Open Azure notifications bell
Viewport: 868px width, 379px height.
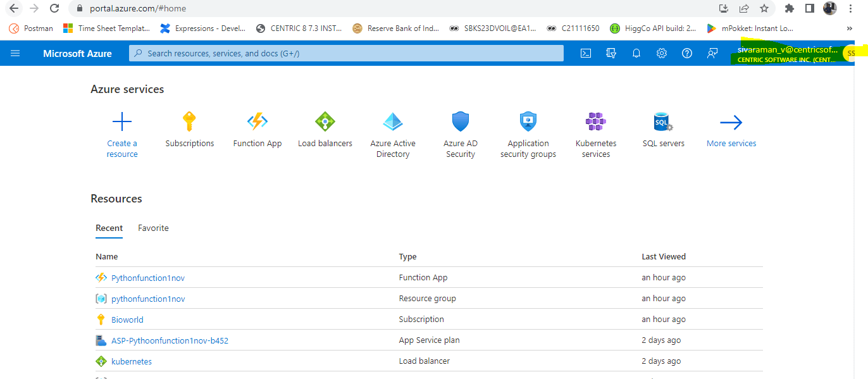click(636, 53)
